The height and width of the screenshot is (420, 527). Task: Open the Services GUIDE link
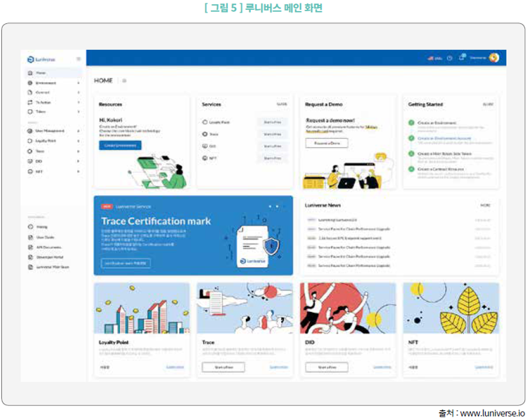282,104
